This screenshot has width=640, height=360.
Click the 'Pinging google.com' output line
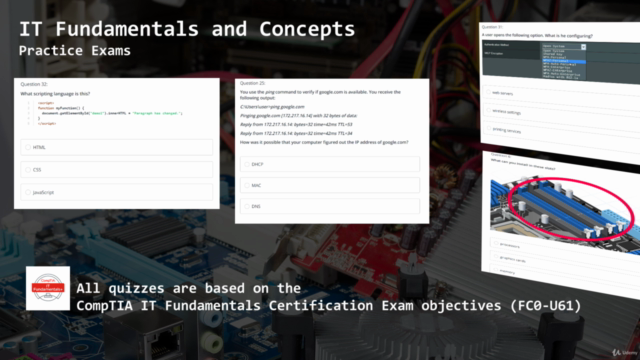click(x=298, y=116)
